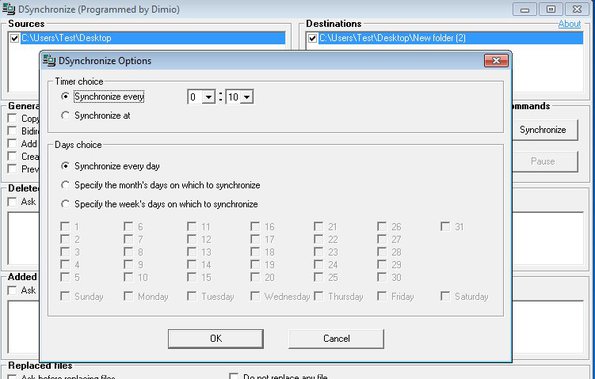Maximize the DSynchronize main window
Image resolution: width=595 pixels, height=379 pixels.
551,9
